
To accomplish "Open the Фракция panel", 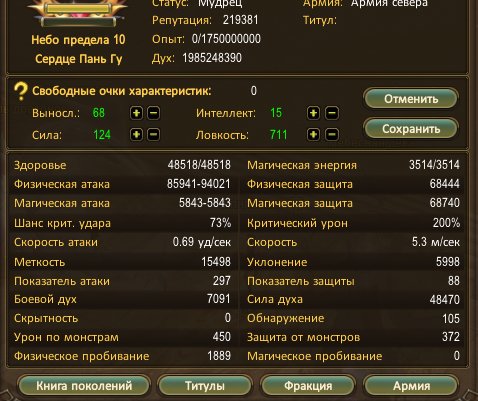I will point(308,386).
